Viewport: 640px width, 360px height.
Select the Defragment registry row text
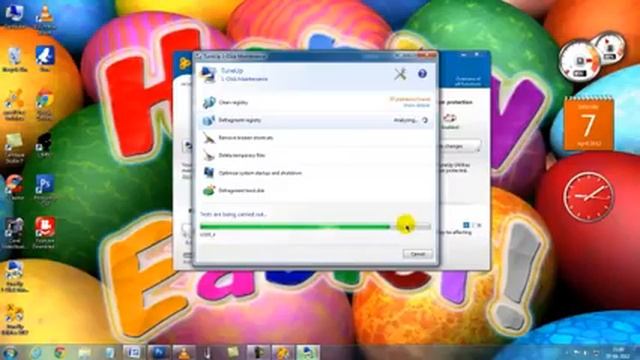pyautogui.click(x=240, y=120)
